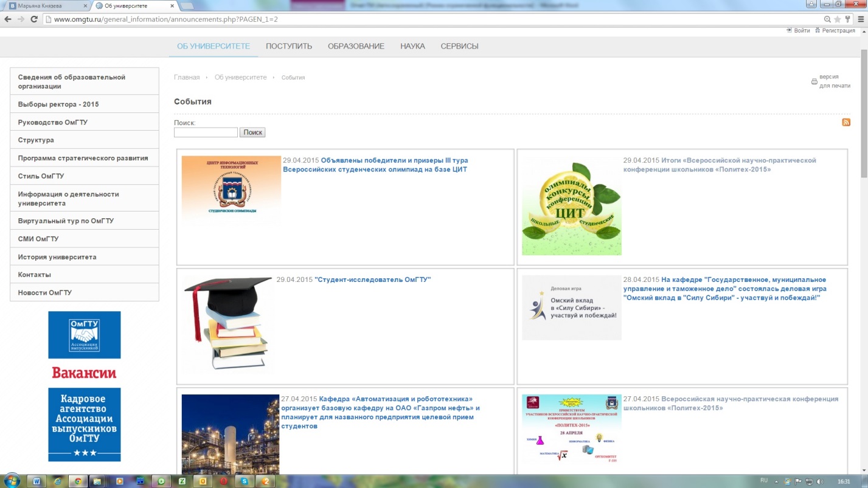Image resolution: width=868 pixels, height=488 pixels.
Task: Click the Деловая игра Омский вклад thumbnail
Action: (x=572, y=308)
